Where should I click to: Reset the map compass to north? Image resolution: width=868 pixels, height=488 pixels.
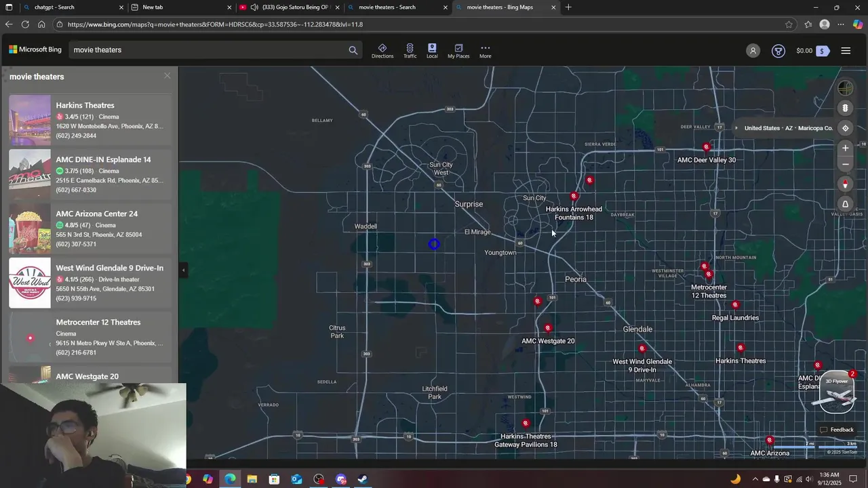(845, 184)
